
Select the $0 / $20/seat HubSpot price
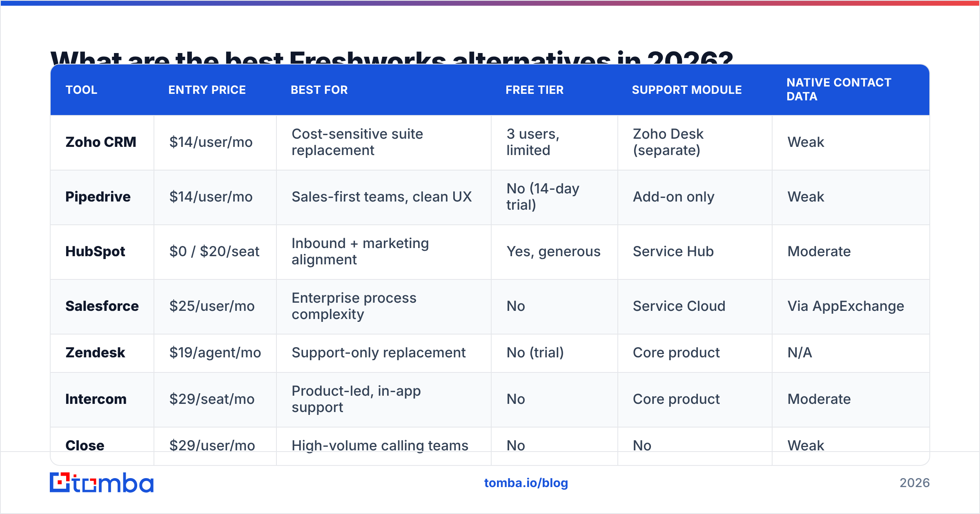(x=214, y=251)
